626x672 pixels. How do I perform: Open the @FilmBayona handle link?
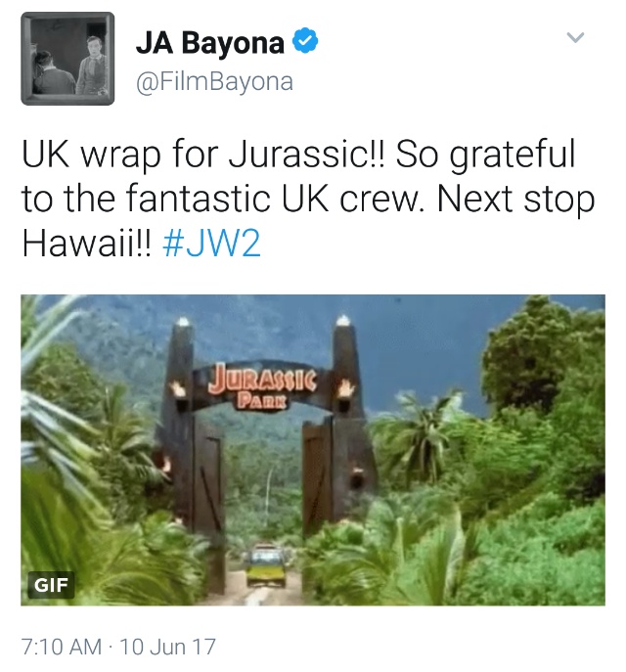point(214,81)
